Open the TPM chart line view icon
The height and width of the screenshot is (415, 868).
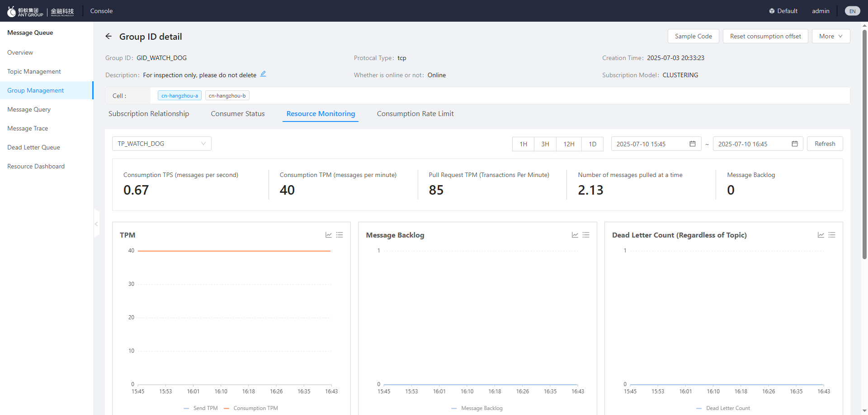(x=329, y=235)
